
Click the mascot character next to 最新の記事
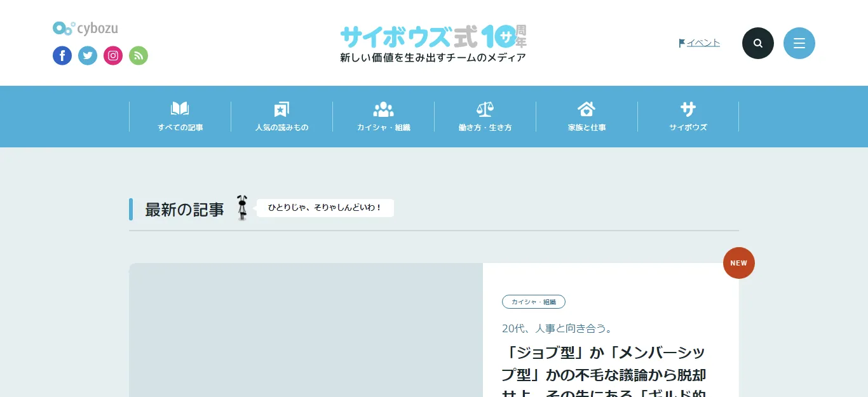click(x=242, y=208)
